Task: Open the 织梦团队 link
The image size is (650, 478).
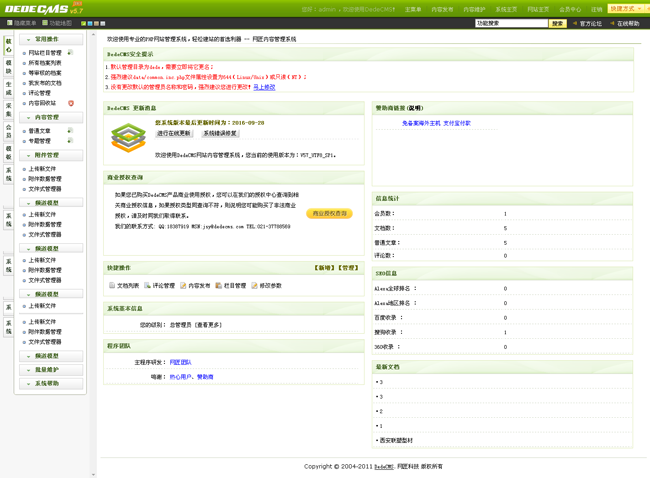Action: (x=180, y=362)
